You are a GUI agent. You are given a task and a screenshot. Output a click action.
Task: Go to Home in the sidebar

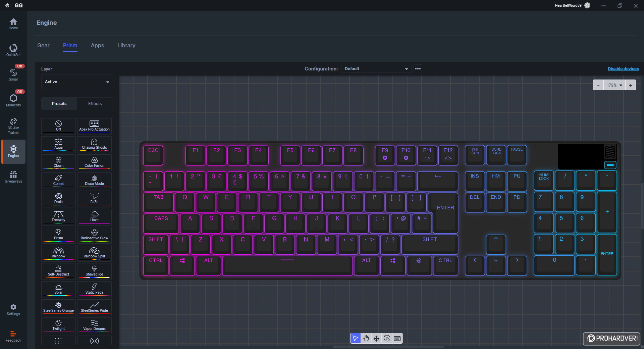tap(13, 24)
